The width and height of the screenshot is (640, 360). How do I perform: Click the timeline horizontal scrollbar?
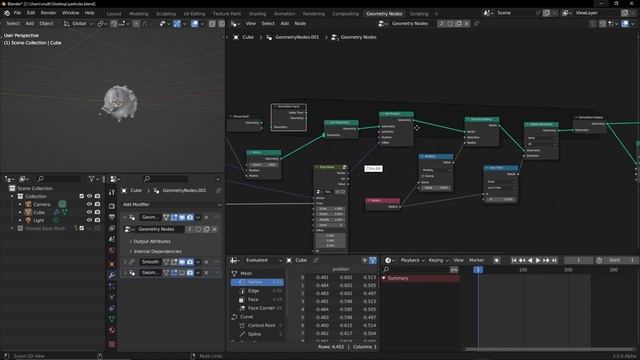click(549, 349)
